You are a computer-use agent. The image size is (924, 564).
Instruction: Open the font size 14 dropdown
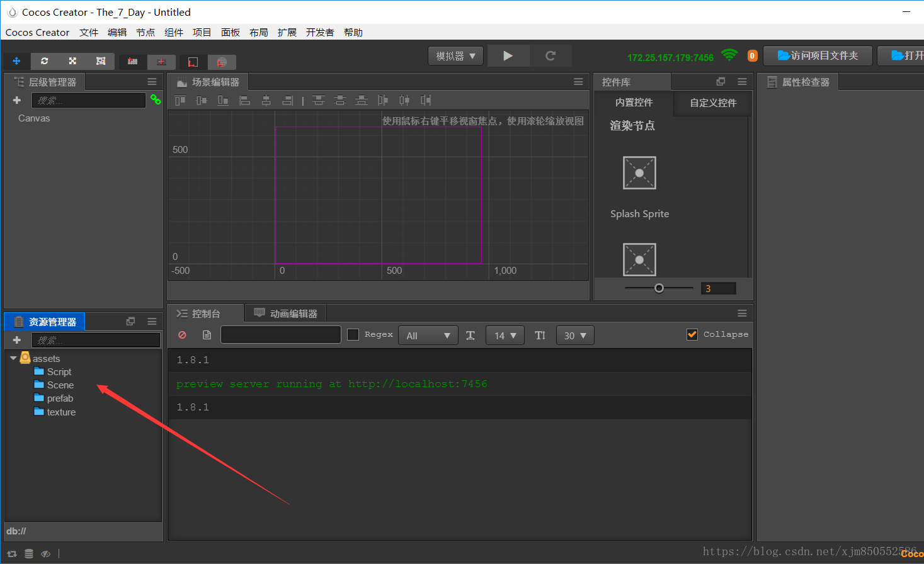(x=505, y=336)
